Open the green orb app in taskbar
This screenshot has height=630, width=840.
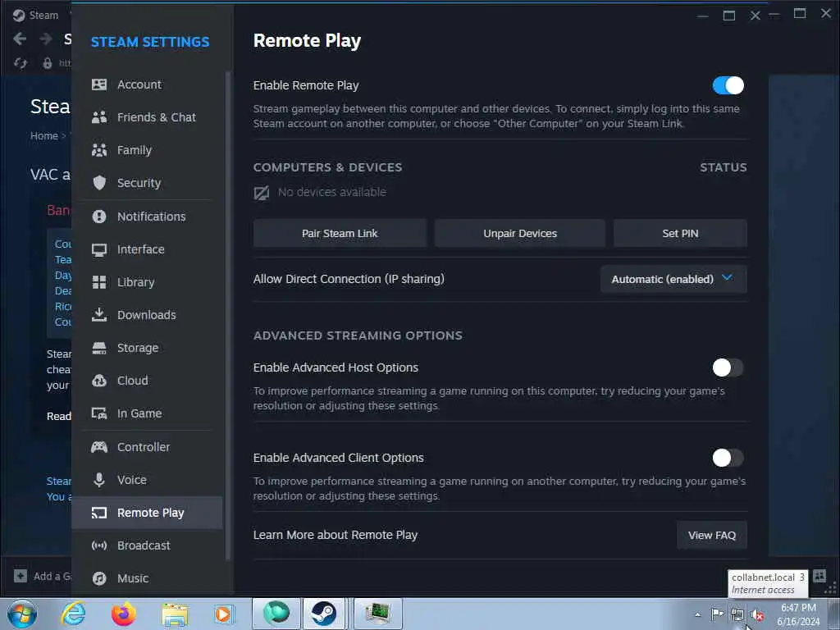click(276, 614)
